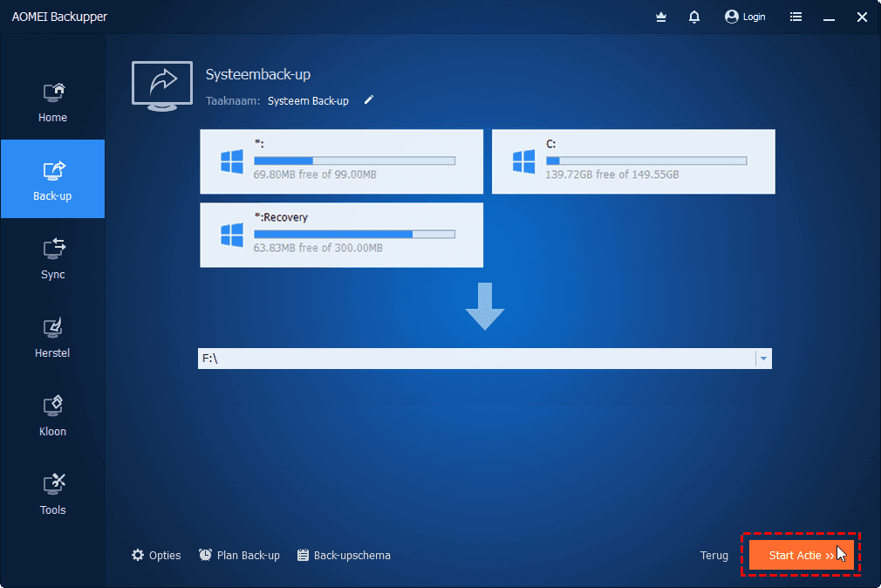881x588 pixels.
Task: Open notifications bell icon
Action: pos(694,17)
